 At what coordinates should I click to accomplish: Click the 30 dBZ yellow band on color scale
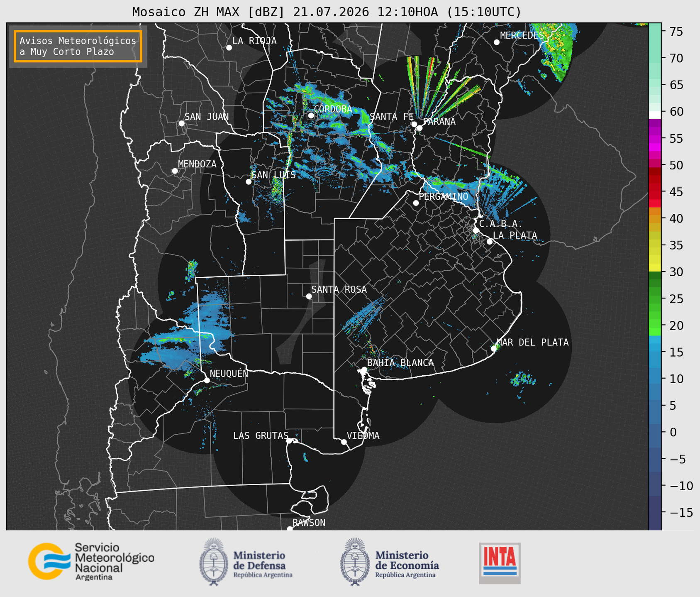coord(655,268)
